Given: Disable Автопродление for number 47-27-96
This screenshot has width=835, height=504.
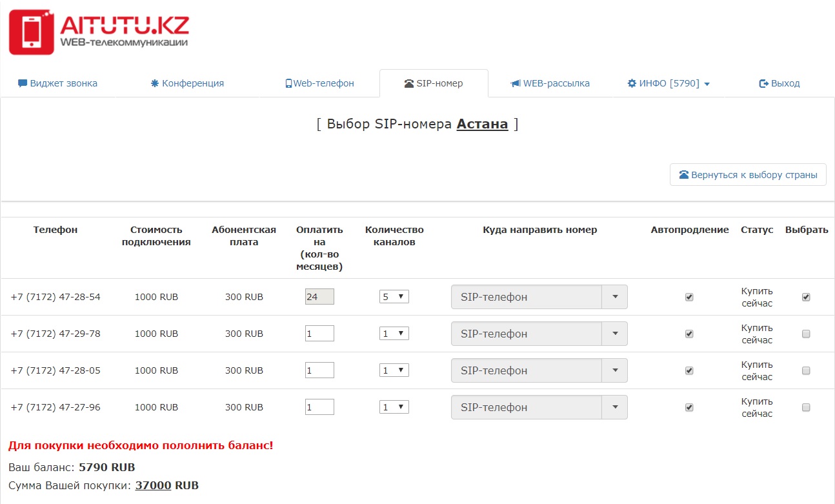Looking at the screenshot, I should pos(689,407).
